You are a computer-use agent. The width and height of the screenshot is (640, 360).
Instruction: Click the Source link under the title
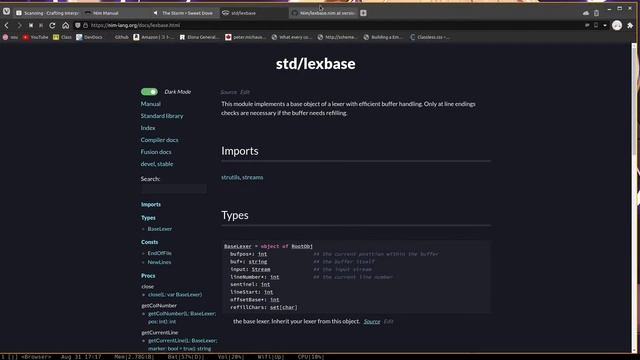[x=229, y=92]
